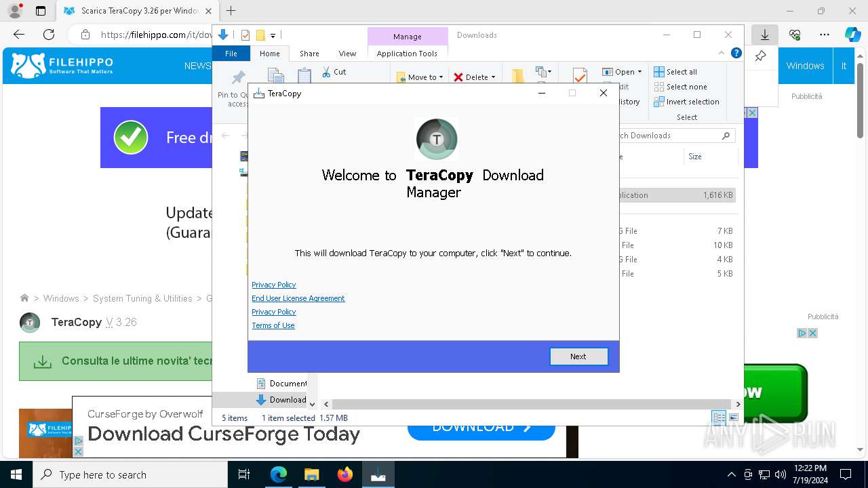Click the red Delete X icon
This screenshot has height=488, width=868.
point(459,77)
